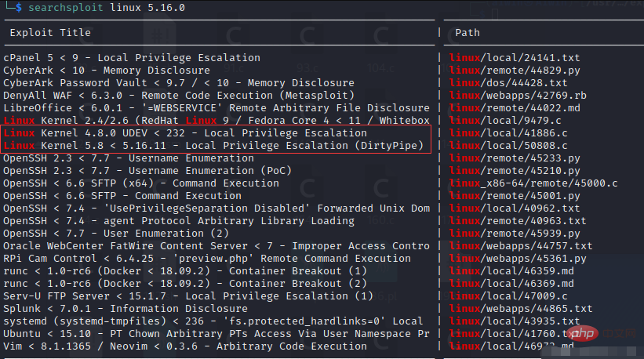Click the path 'linux/remote/44022.md'
This screenshot has width=644, height=359.
(515, 107)
